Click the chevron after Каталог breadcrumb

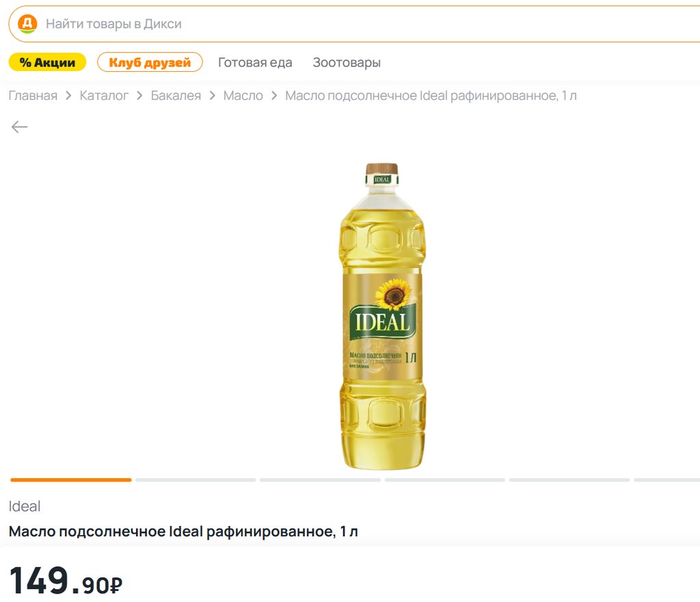pyautogui.click(x=139, y=96)
